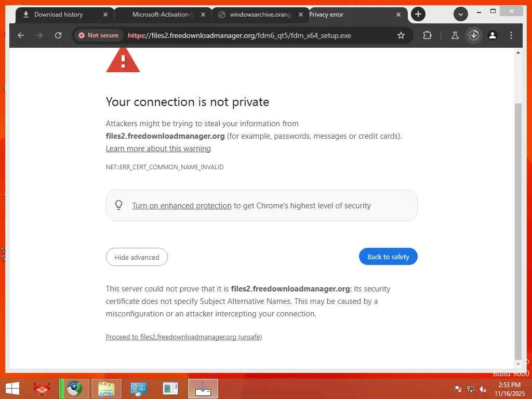Expand the tab search dropdown arrow
Screen dimensions: 532x399
[x=460, y=14]
